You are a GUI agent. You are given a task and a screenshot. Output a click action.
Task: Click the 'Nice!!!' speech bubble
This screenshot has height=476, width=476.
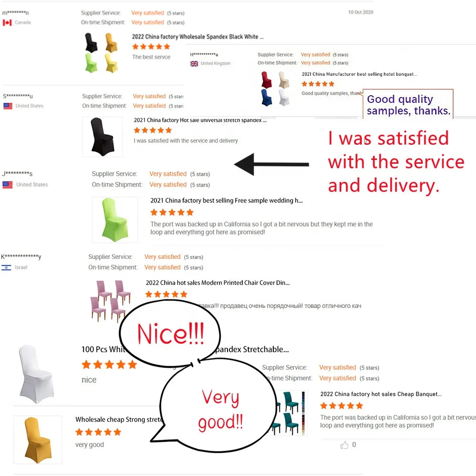click(x=170, y=334)
